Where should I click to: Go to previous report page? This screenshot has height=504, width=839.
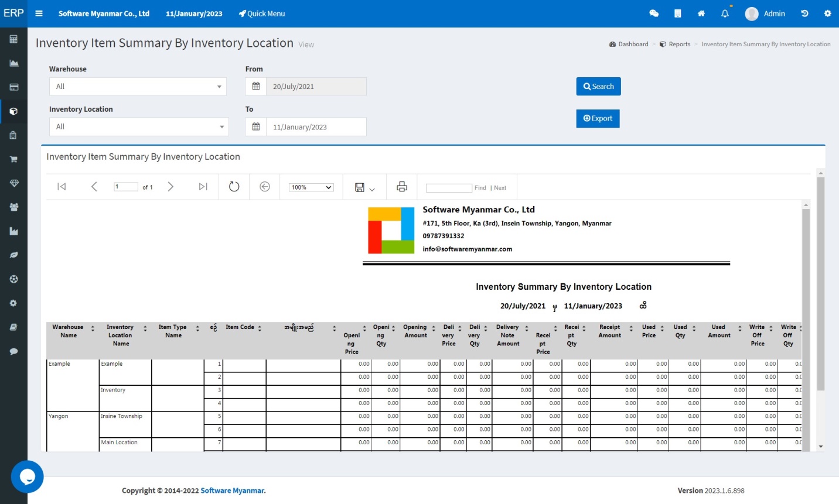click(x=94, y=187)
